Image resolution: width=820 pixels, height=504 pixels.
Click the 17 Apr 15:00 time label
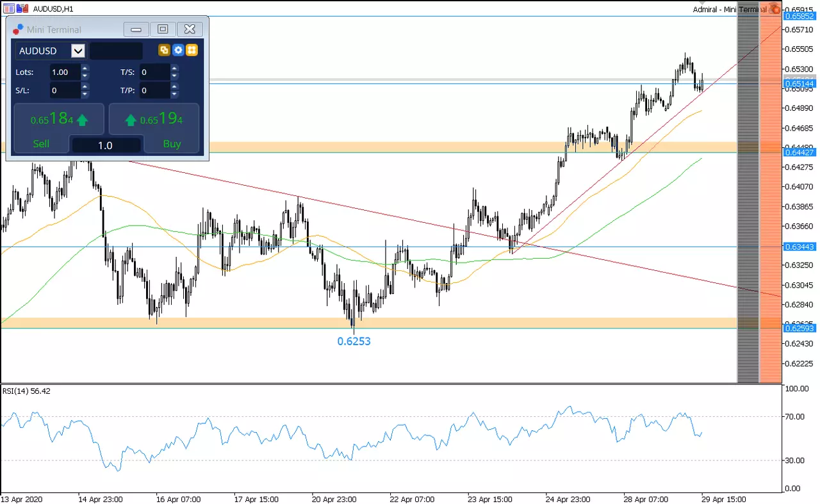click(256, 499)
